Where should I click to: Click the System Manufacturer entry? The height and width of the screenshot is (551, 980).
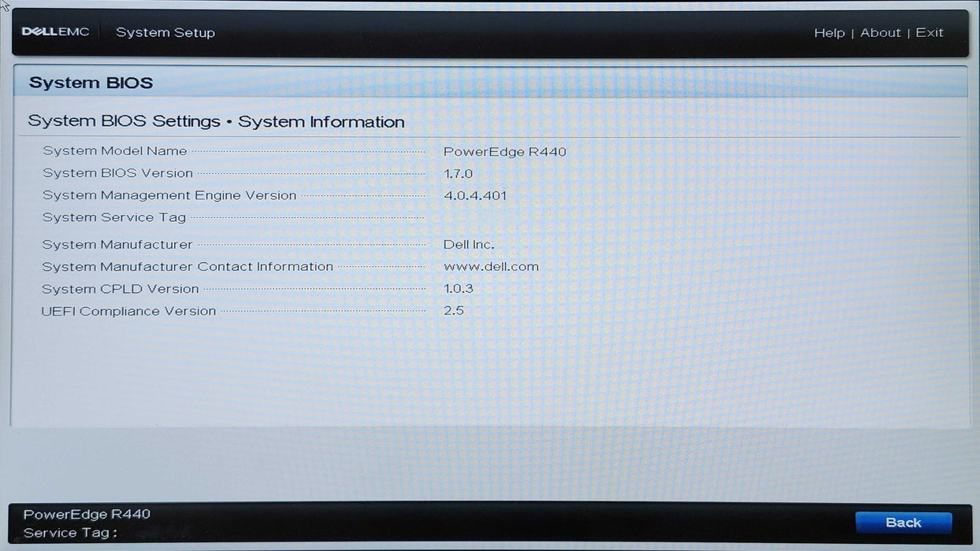117,244
